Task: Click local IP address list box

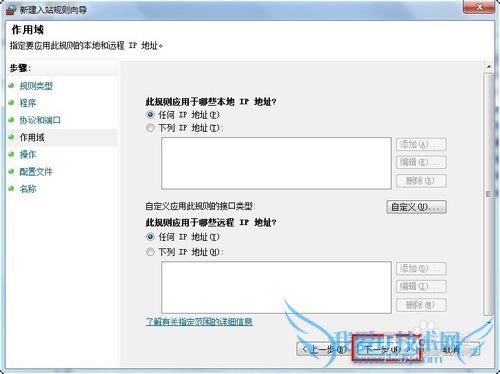Action: point(276,163)
